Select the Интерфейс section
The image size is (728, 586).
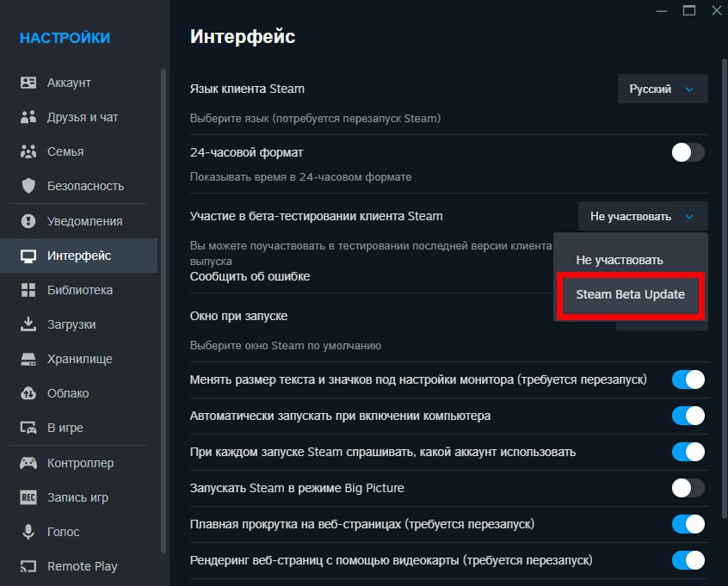(79, 256)
